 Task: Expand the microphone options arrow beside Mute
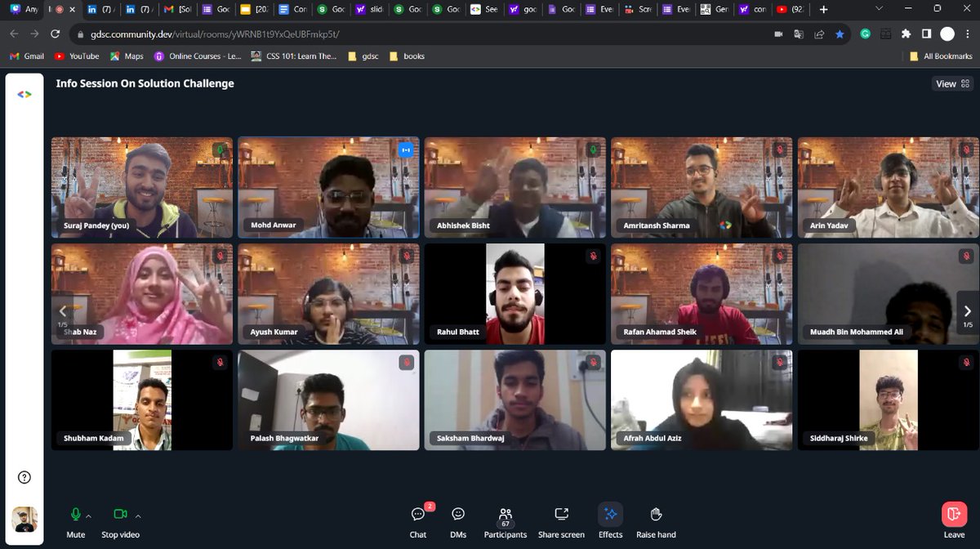click(89, 516)
